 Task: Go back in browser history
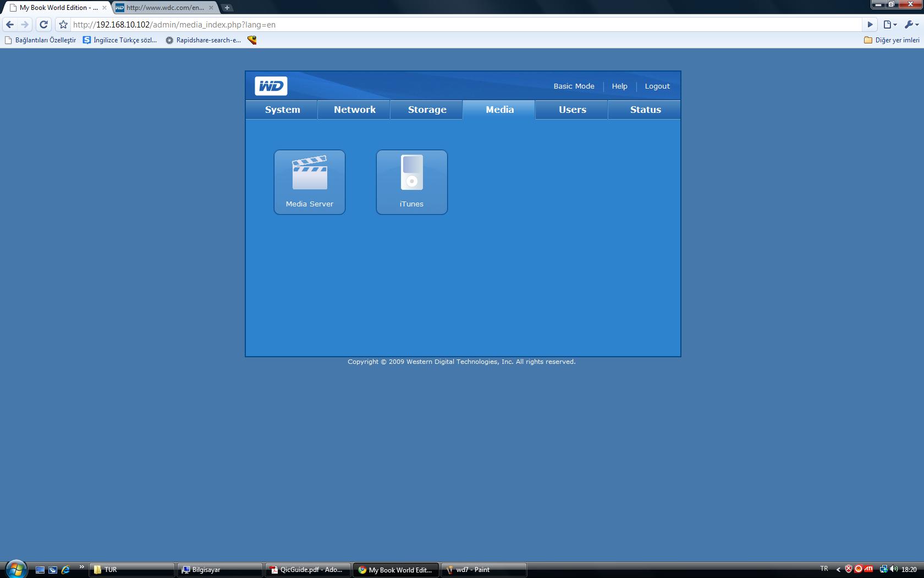(x=10, y=24)
